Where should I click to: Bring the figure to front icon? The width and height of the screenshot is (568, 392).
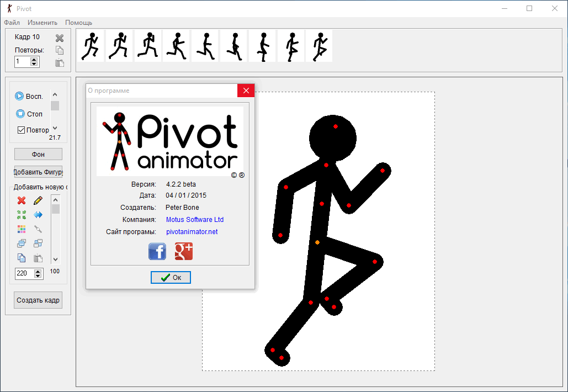22,243
